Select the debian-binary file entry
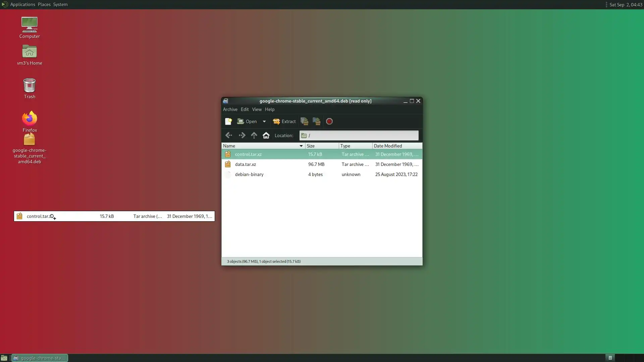 coord(249,174)
